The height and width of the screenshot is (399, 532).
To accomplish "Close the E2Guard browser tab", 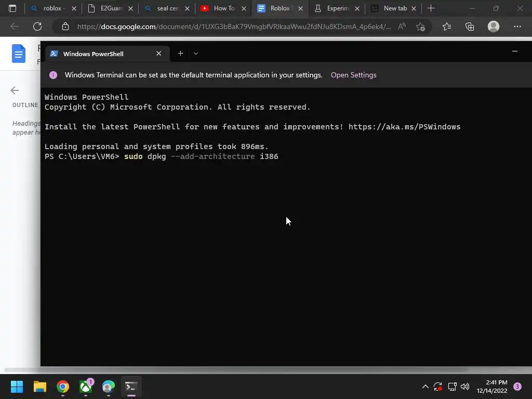I will pos(130,8).
